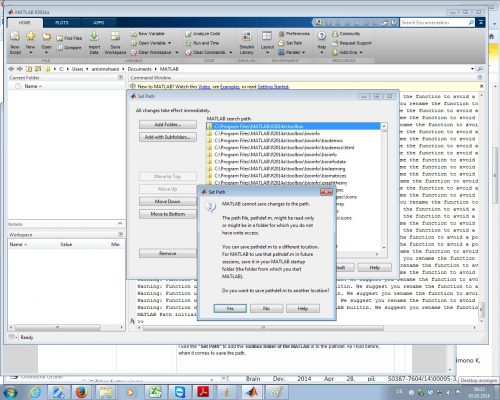The height and width of the screenshot is (400, 500).
Task: Switch to the APPS tab
Action: (x=99, y=23)
